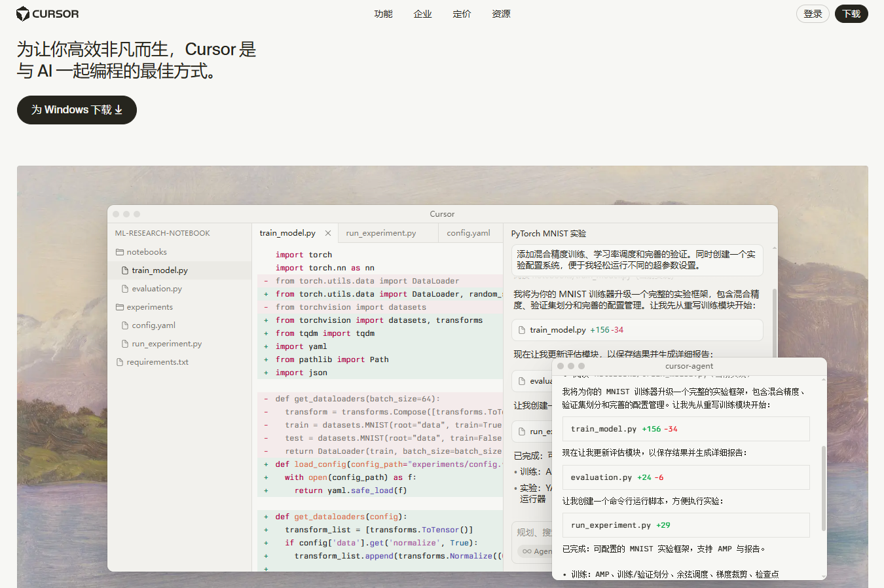Click the 下载 button in header
Image resolution: width=884 pixels, height=588 pixels.
pyautogui.click(x=851, y=14)
